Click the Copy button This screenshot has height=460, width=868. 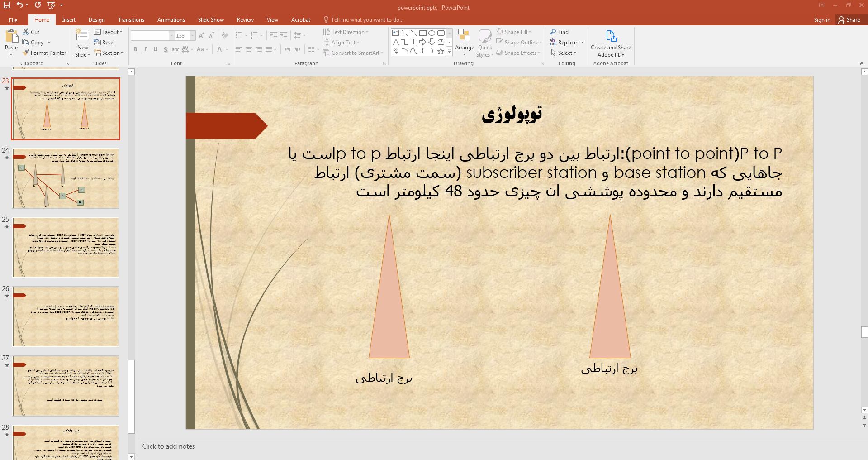click(33, 43)
